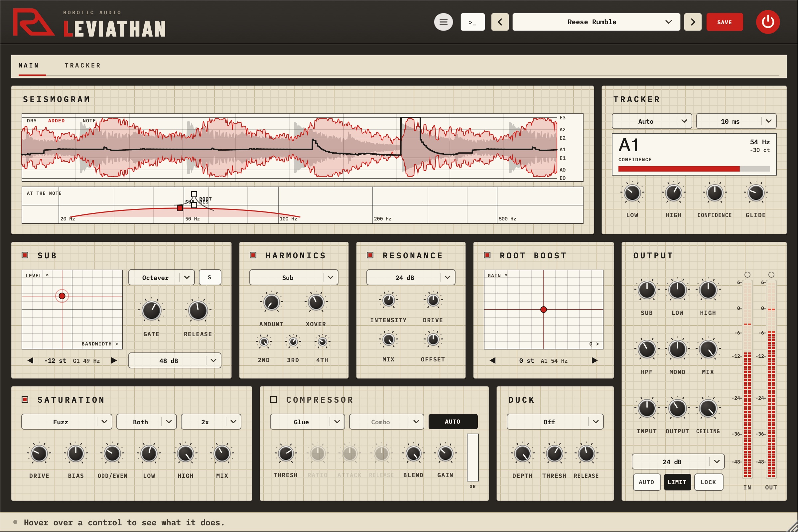
Task: Toggle the red power button
Action: click(x=768, y=22)
